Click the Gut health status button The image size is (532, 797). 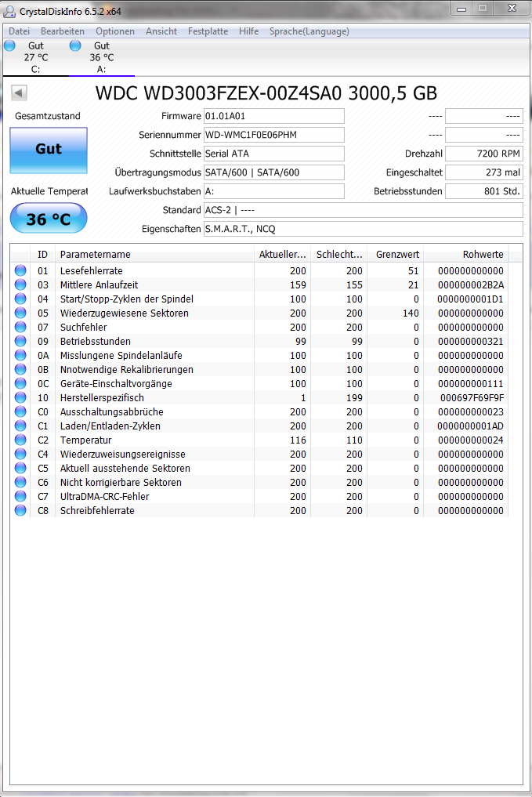coord(49,150)
